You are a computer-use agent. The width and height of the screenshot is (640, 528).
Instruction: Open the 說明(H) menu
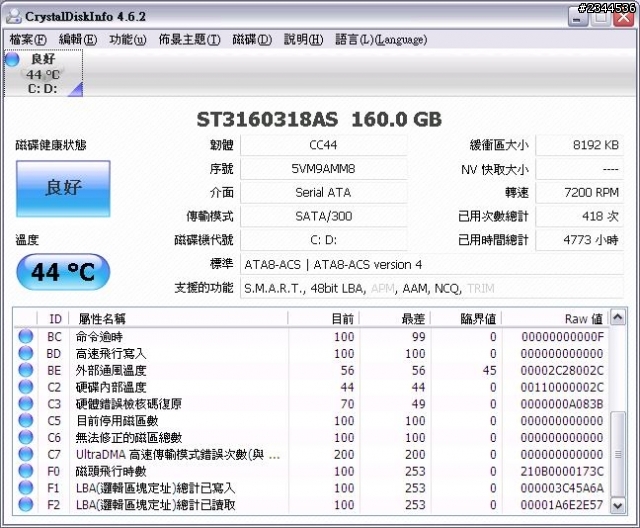pos(303,40)
